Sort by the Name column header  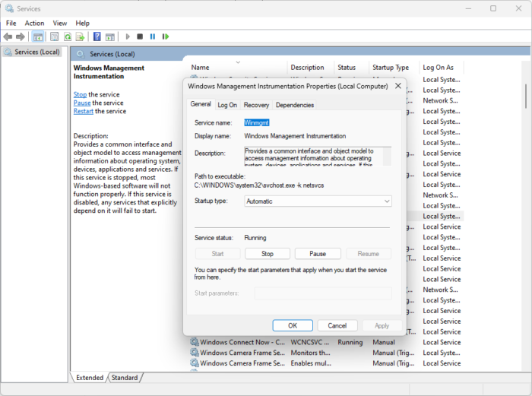coord(237,67)
